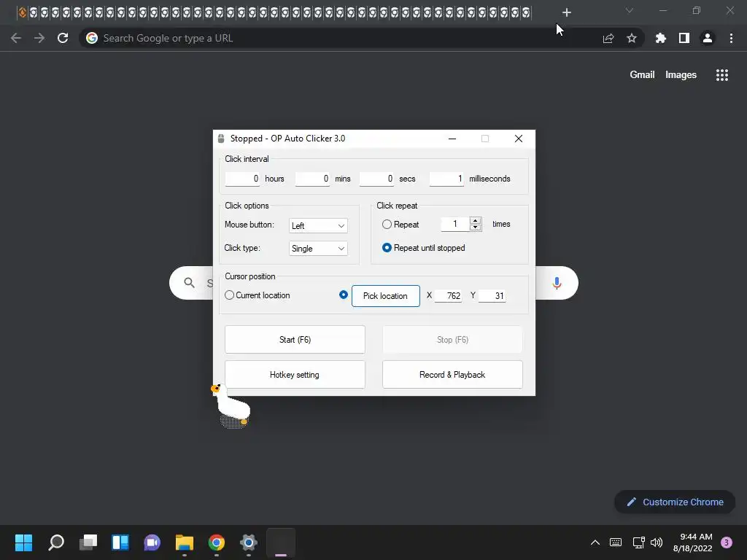Click OP Auto Clicker title bar icon
This screenshot has width=747, height=560.
(221, 139)
